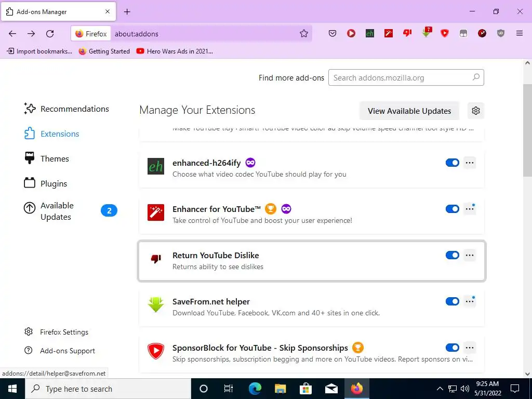Click the page vertical scrollbar thumb
The image size is (532, 399).
527,129
